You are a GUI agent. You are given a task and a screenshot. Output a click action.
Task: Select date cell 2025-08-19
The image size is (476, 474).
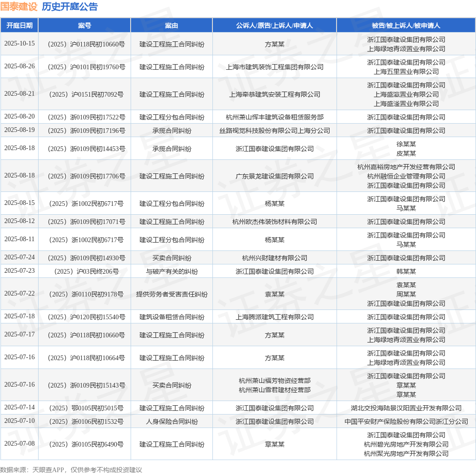[x=20, y=130]
